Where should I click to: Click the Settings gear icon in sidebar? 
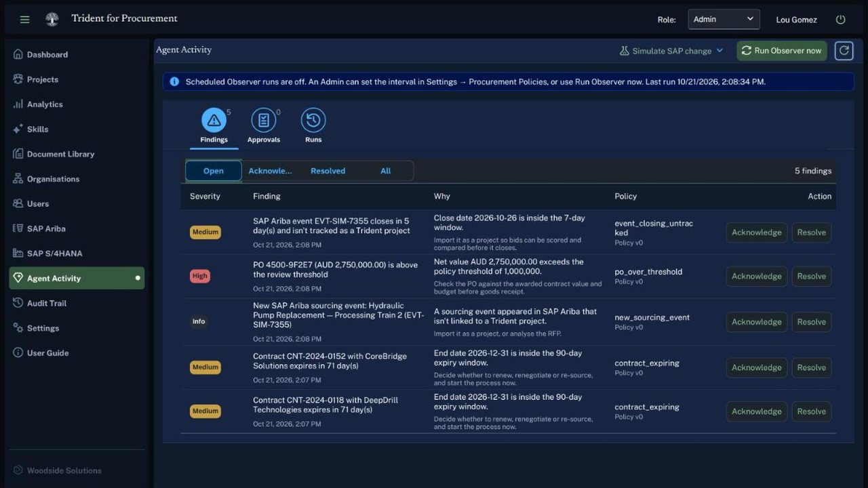[18, 328]
